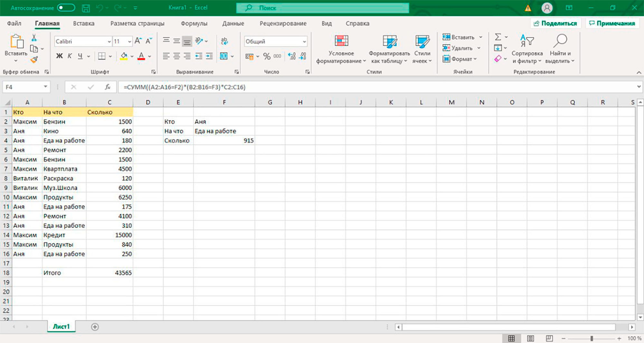Decrease decimal places

click(x=303, y=56)
